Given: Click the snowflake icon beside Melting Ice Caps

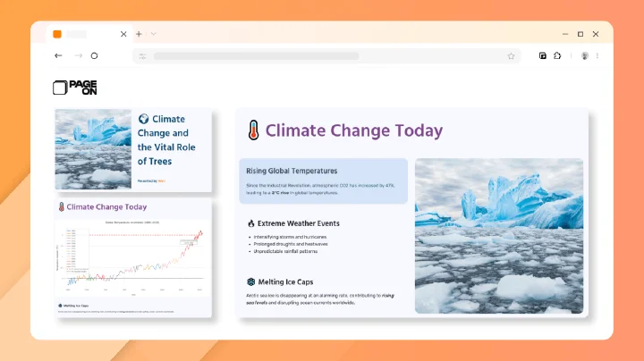Looking at the screenshot, I should (x=251, y=281).
